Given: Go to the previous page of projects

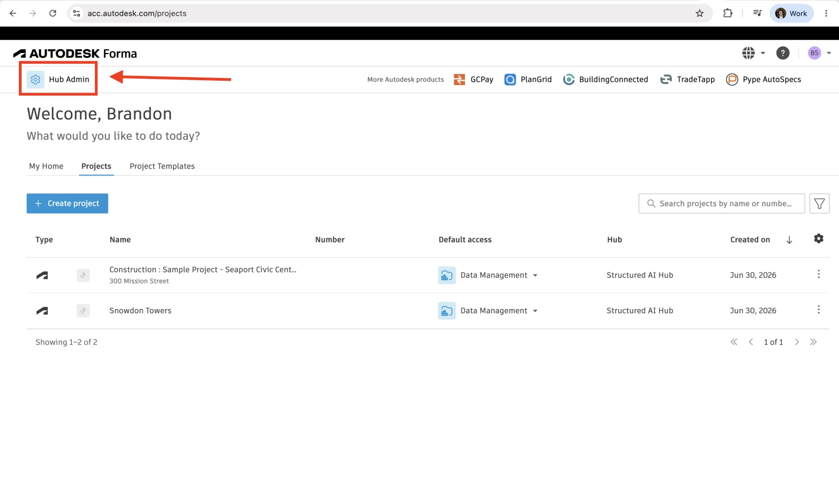Looking at the screenshot, I should [751, 342].
